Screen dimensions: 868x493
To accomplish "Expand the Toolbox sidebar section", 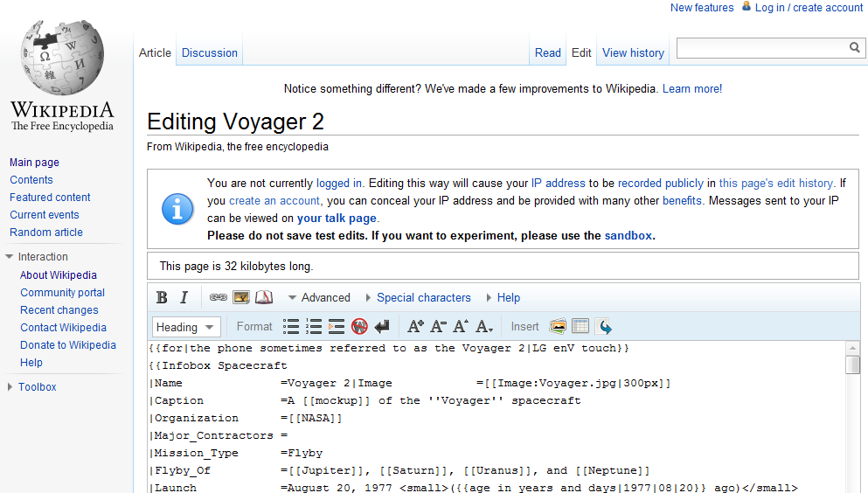I will click(31, 387).
